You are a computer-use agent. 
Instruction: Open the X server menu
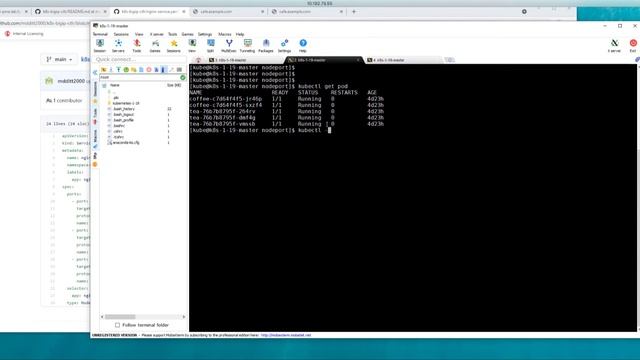[x=157, y=34]
